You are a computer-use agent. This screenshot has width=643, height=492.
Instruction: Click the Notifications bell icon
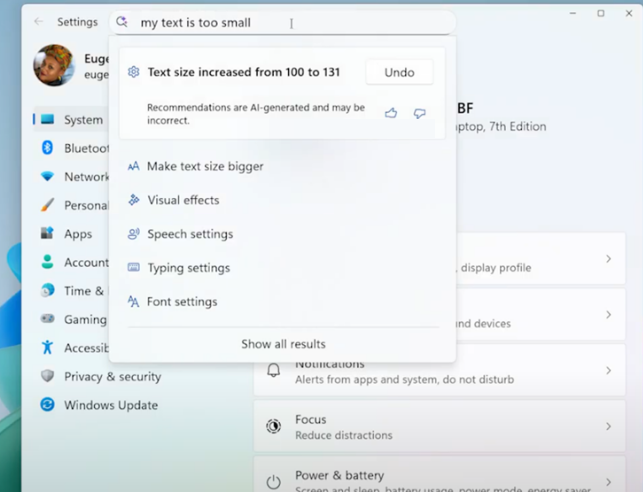[x=274, y=370]
